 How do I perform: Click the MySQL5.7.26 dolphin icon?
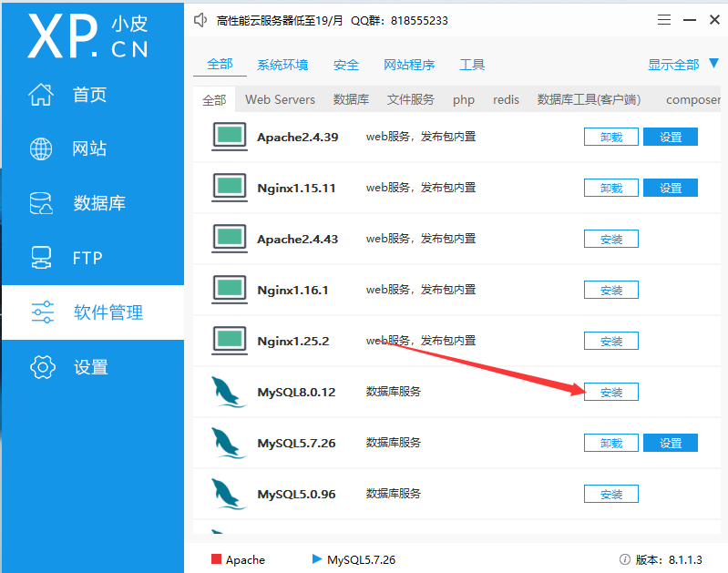(x=229, y=443)
